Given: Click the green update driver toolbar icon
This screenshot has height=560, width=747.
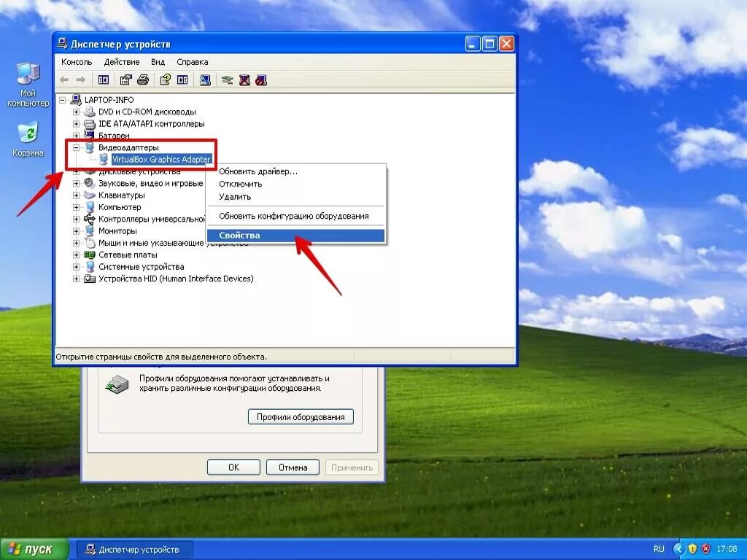Looking at the screenshot, I should click(x=228, y=80).
